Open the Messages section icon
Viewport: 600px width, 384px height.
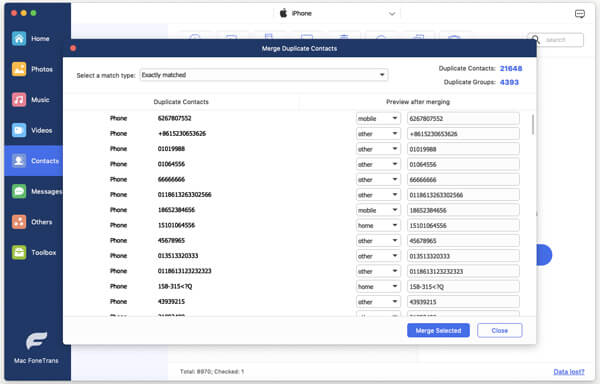tap(19, 191)
